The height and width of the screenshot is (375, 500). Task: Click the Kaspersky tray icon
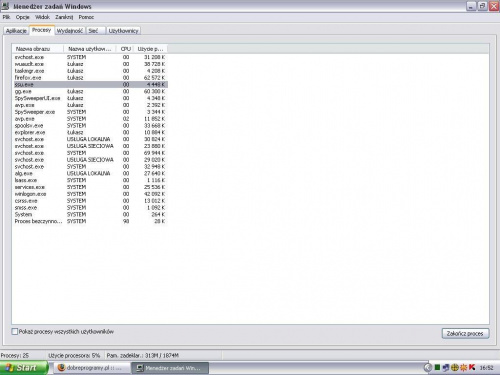[x=472, y=367]
